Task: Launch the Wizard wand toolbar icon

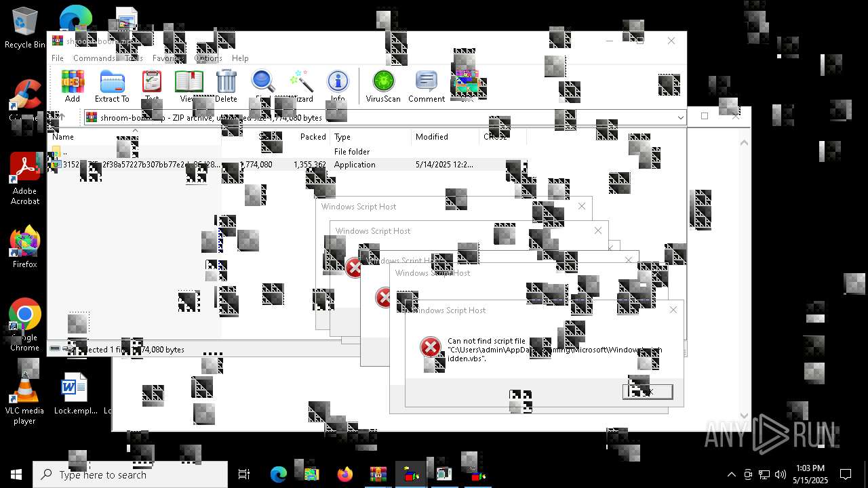Action: point(300,86)
